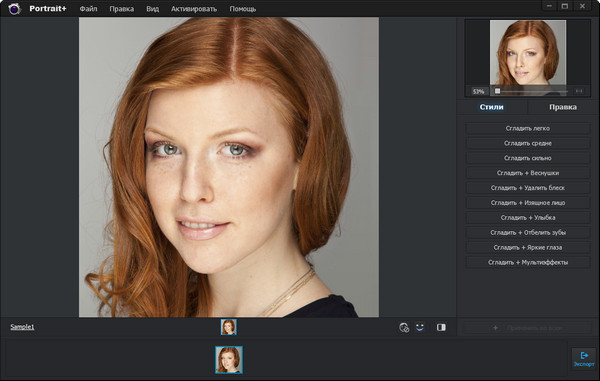The width and height of the screenshot is (600, 381).
Task: Open the Помощь menu
Action: point(243,9)
